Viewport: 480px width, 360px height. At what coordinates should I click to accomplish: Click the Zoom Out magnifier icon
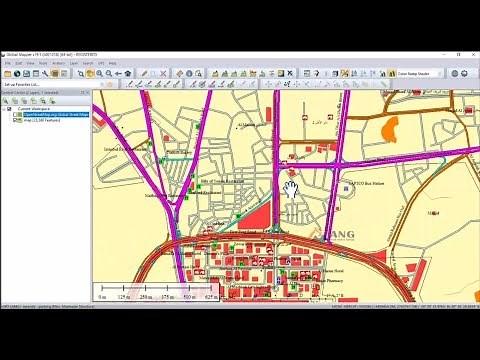(109, 74)
